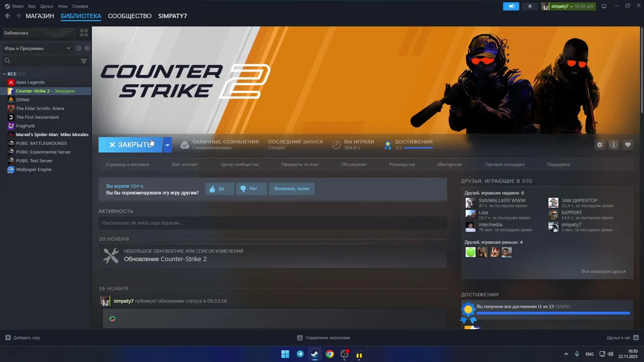Open the Вид menu

[32, 6]
